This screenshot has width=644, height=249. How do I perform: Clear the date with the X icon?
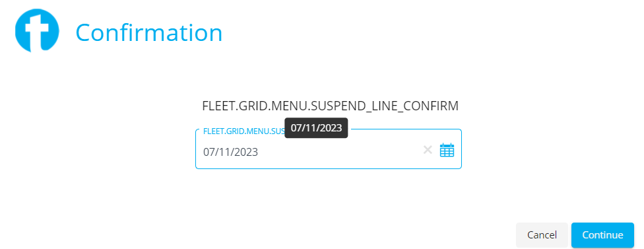[x=428, y=150]
